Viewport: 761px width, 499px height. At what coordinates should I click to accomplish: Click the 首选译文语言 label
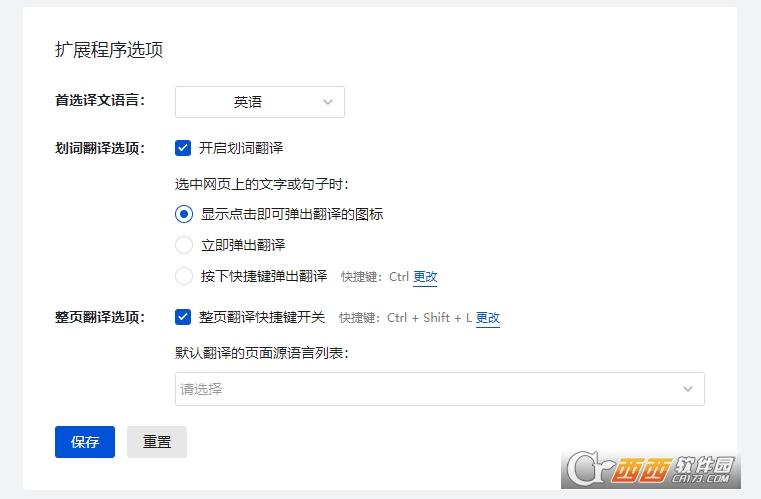click(100, 100)
